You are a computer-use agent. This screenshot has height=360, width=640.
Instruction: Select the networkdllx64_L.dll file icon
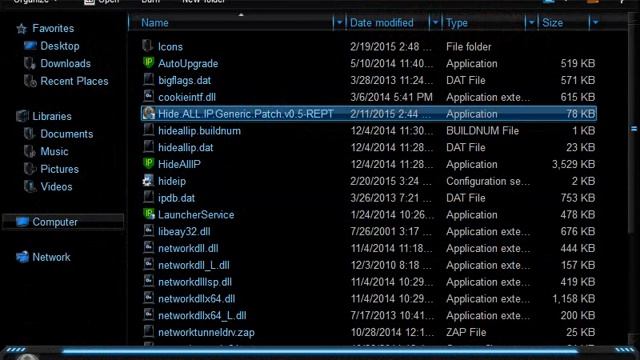tap(149, 315)
